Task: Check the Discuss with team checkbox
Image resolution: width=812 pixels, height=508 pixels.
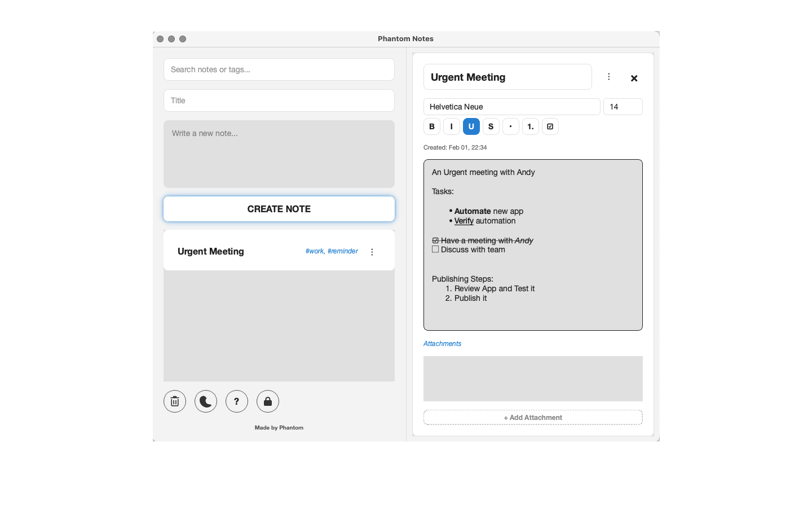Action: (x=435, y=249)
